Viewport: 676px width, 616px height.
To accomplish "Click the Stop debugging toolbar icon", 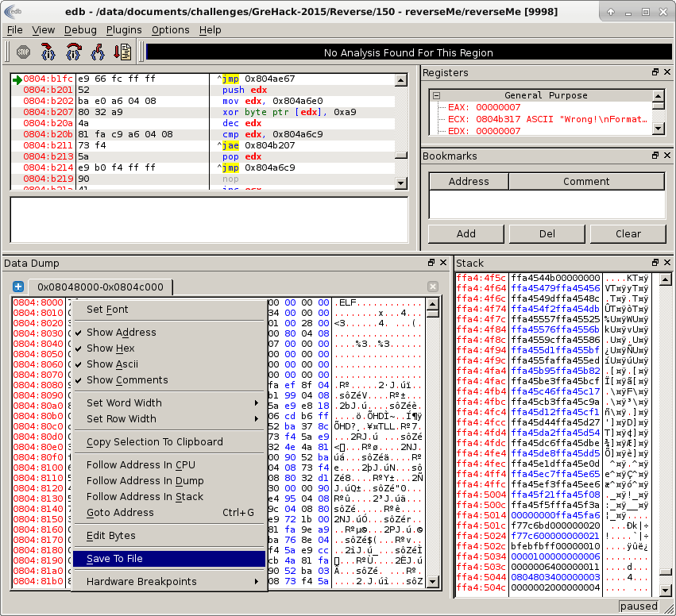I will pos(23,52).
